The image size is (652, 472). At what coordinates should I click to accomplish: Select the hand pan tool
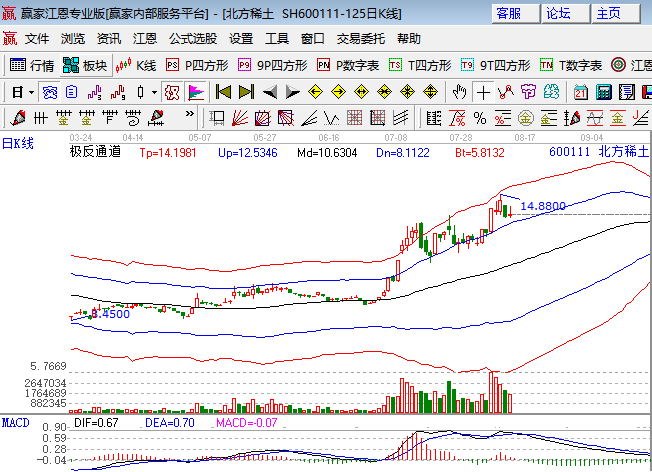[459, 92]
